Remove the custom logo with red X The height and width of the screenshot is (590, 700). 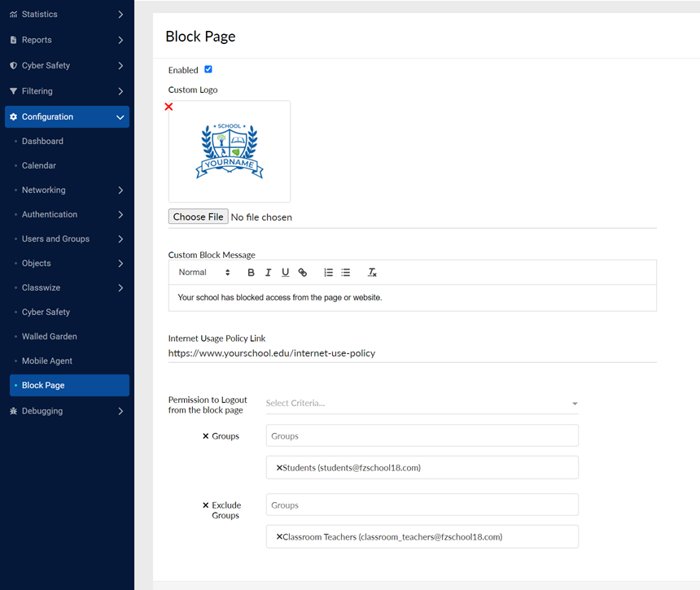168,107
